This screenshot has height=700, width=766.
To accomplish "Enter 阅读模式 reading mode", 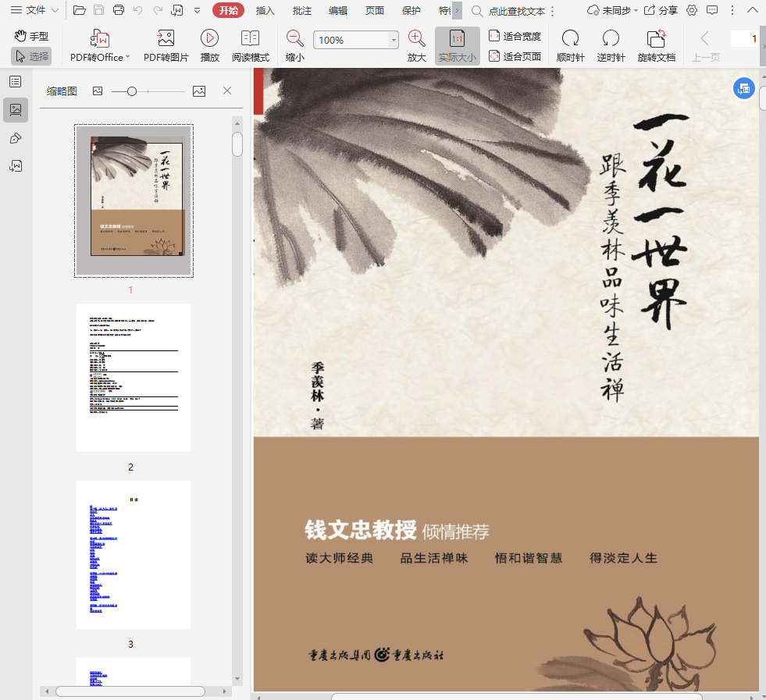I will [251, 46].
